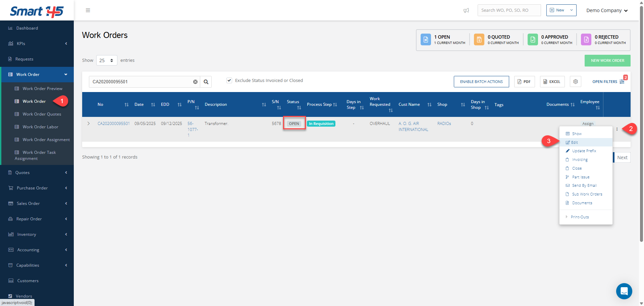Screen dimensions: 644x306
Task: Select Show from the context menu
Action: (586, 134)
